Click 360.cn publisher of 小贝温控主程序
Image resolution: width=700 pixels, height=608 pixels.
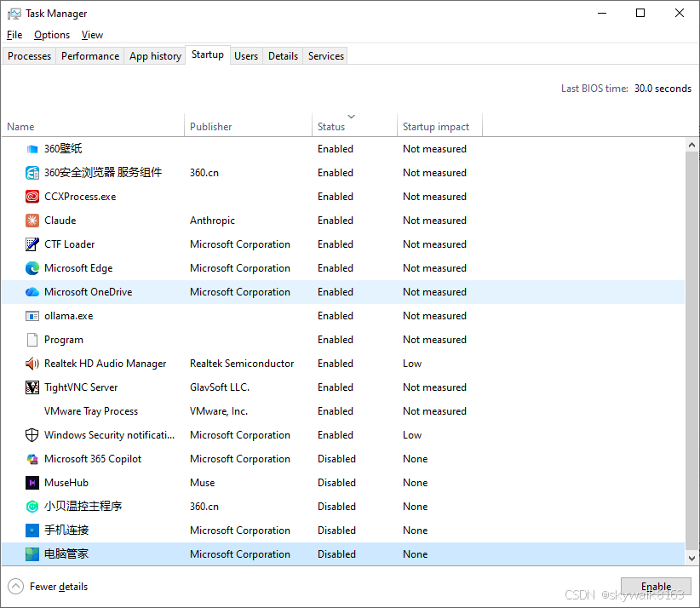click(204, 507)
